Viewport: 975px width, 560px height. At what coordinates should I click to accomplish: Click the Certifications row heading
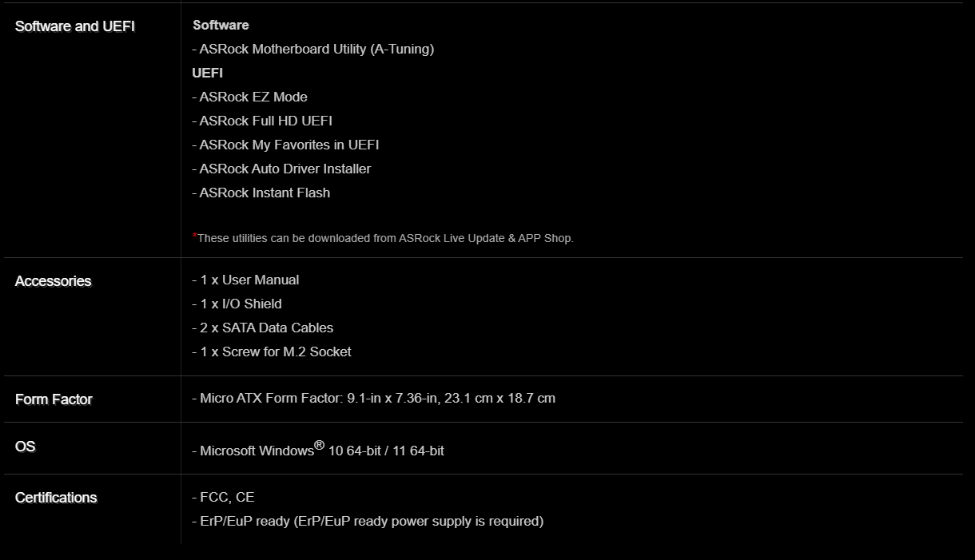click(56, 498)
